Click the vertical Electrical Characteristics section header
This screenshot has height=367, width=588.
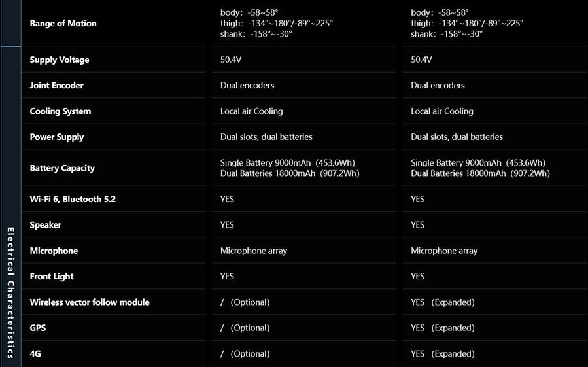pos(11,292)
